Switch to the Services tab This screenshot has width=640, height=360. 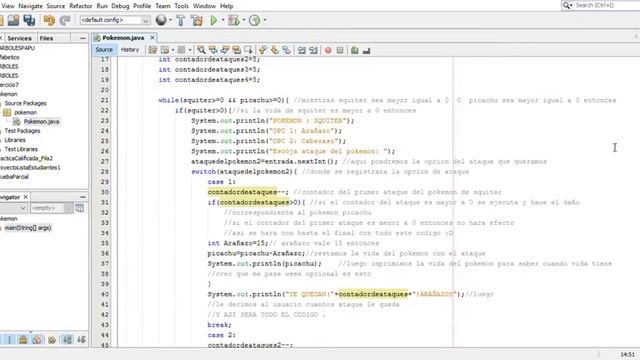19,38
